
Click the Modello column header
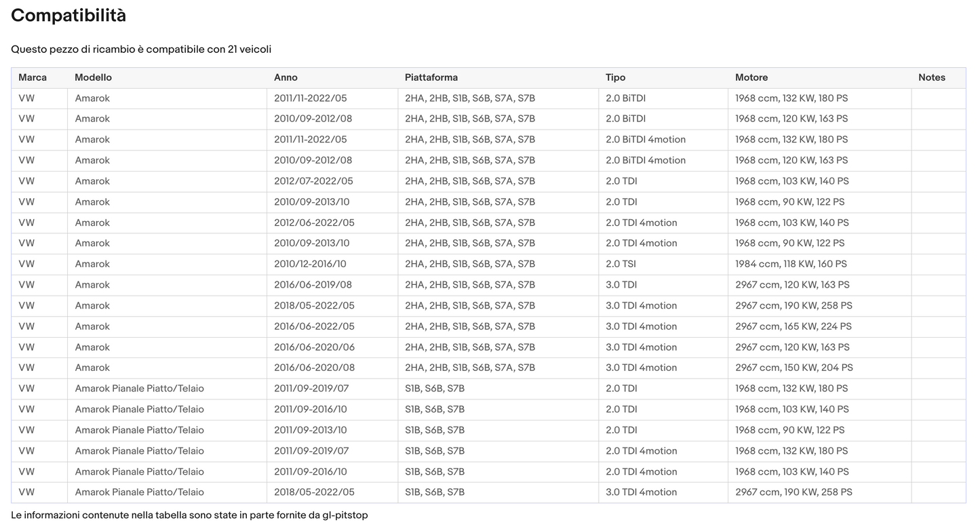(93, 77)
